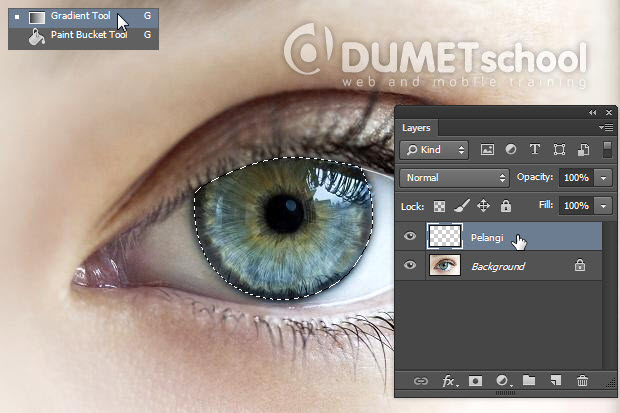Screen dimensions: 620x413
Task: Click the Background layer lock icon
Action: pos(580,265)
